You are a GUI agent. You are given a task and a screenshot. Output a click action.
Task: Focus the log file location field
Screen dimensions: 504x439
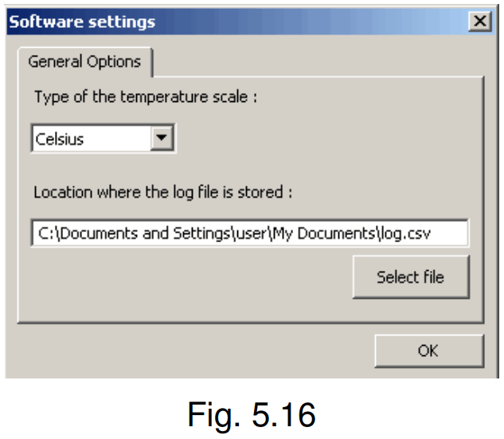tap(250, 233)
